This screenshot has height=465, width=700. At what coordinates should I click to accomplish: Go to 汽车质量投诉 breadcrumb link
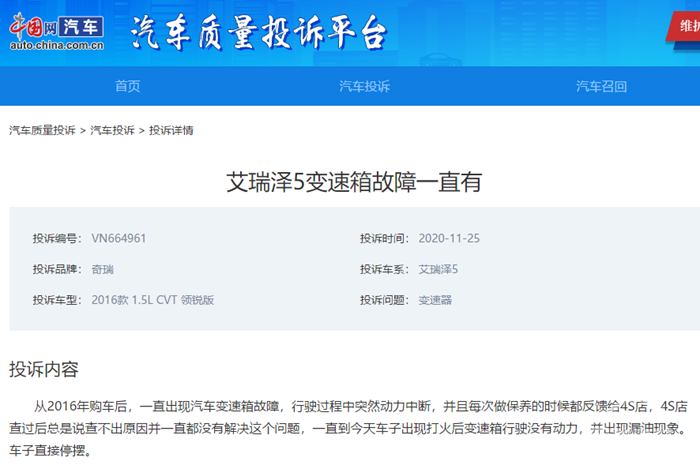pyautogui.click(x=42, y=130)
